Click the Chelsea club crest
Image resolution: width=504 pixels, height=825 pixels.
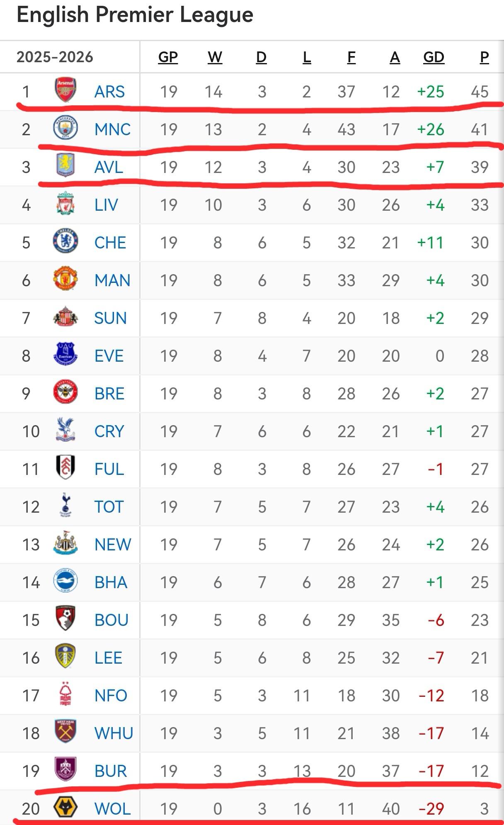click(x=65, y=241)
